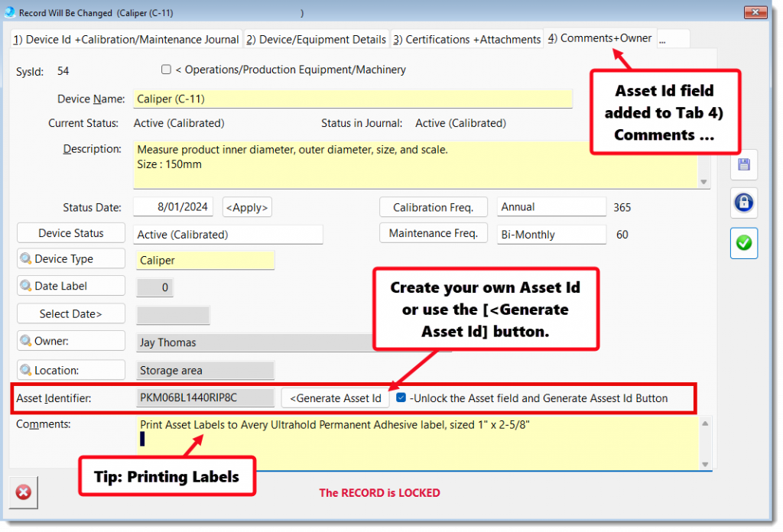Viewport: 783px width, 532px height.
Task: Click the blue padlock lock icon
Action: point(743,203)
